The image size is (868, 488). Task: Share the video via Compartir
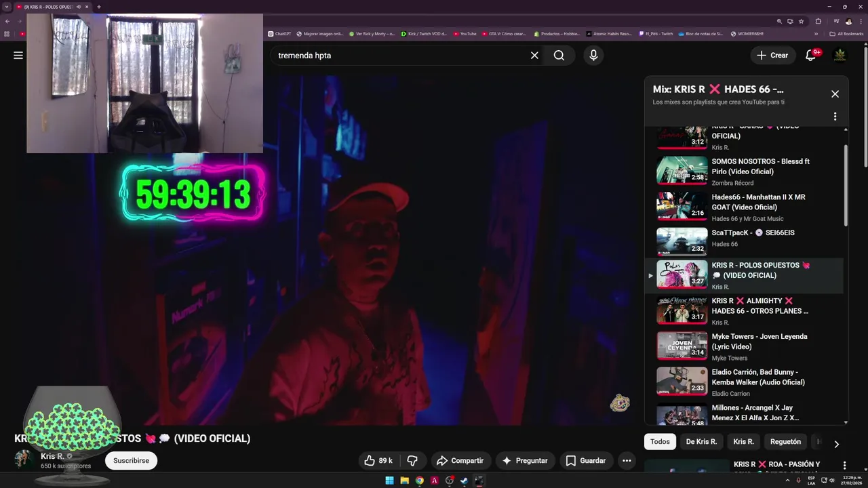coord(460,461)
